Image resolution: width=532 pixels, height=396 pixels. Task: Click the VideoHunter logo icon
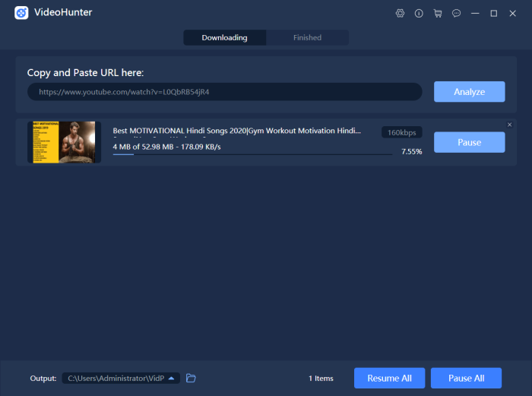coord(21,13)
